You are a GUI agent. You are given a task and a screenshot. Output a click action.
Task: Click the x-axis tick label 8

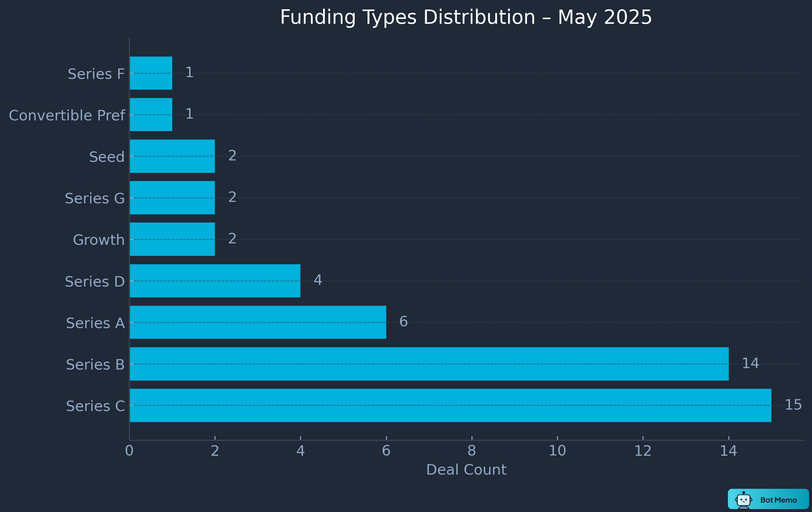472,451
